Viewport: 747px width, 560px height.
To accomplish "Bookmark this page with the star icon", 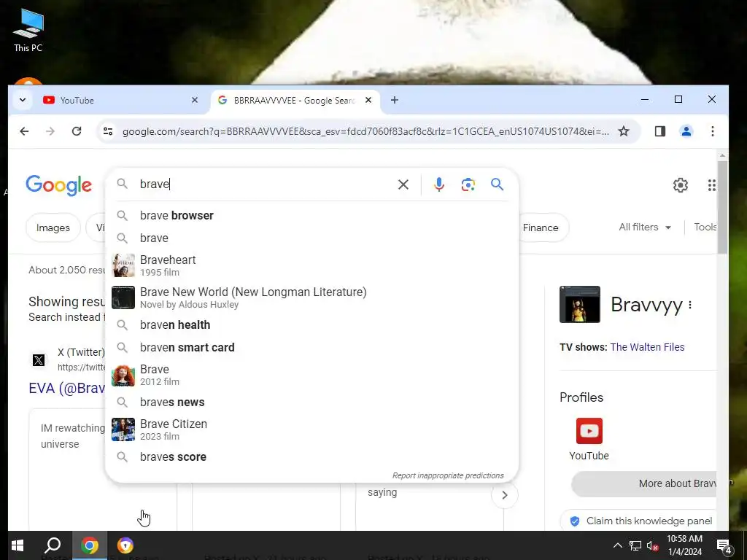I will point(624,131).
